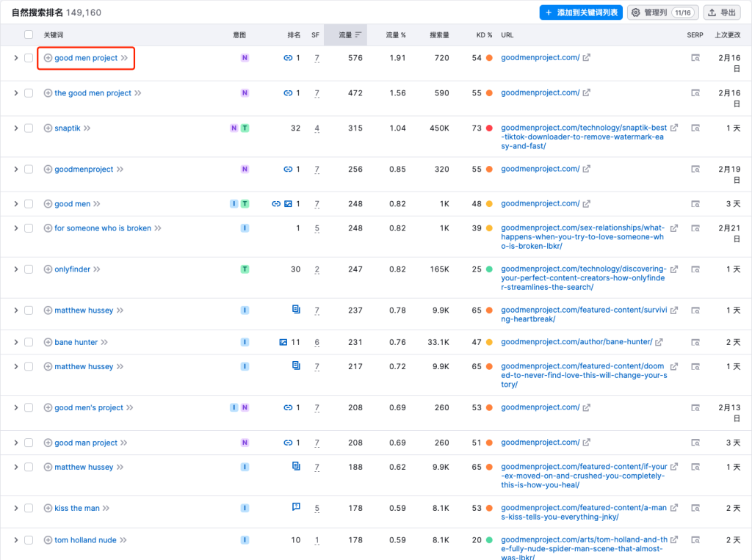Click the double chevron after 'tom holland nude'

pos(123,540)
